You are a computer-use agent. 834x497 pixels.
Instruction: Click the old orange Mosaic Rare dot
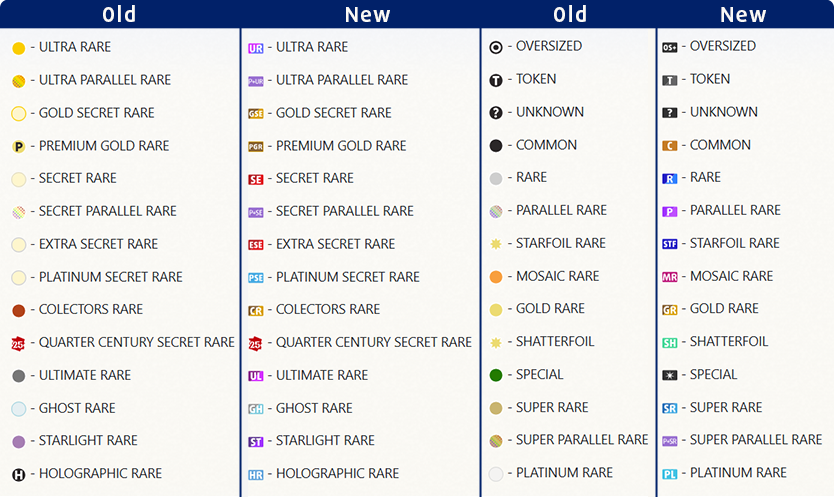click(496, 277)
